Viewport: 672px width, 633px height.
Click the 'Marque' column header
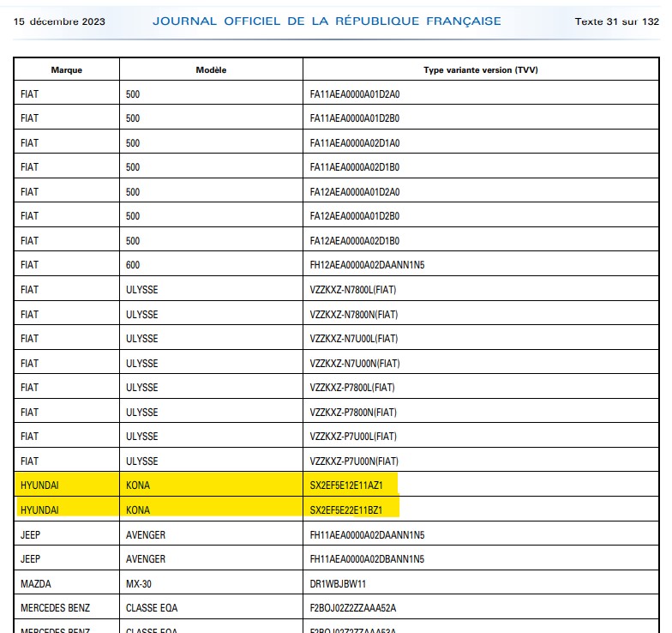[x=66, y=69]
